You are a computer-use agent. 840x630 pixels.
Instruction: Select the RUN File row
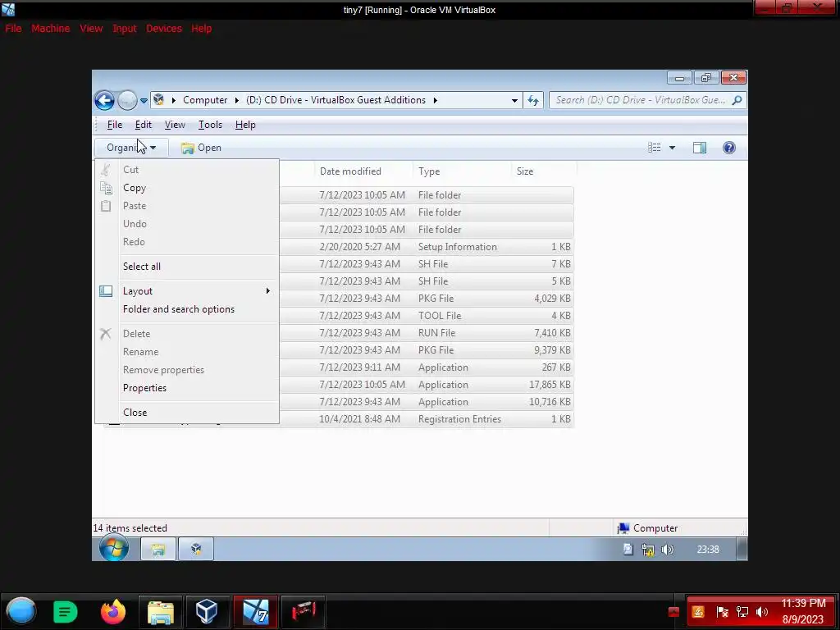[x=427, y=333]
